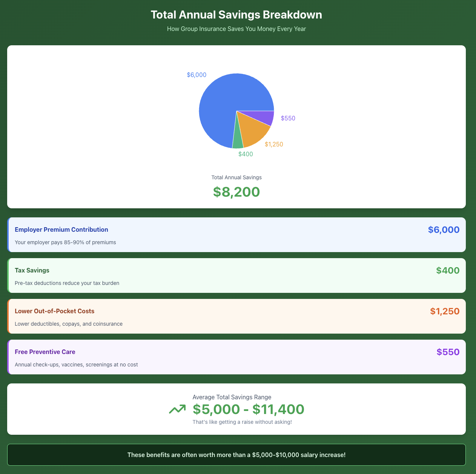Click the Average Total Savings Range label
The width and height of the screenshot is (476, 474).
point(232,397)
